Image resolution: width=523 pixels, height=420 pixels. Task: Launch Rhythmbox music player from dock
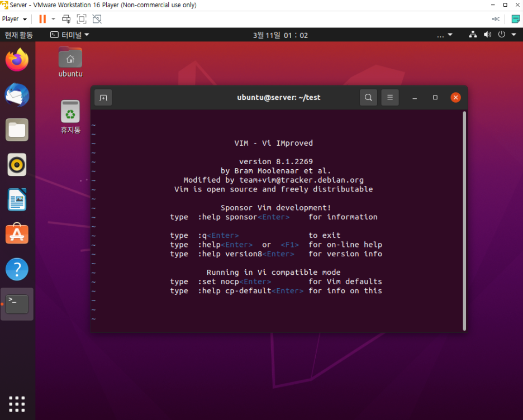[x=17, y=165]
